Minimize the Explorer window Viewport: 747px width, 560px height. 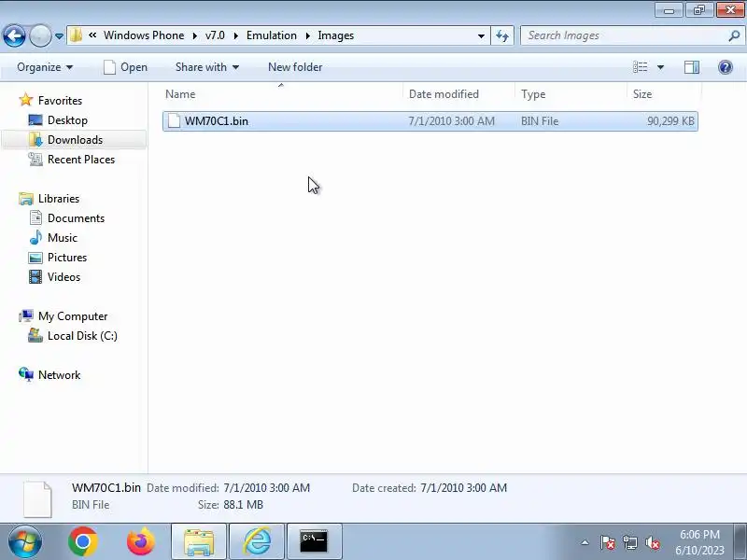[x=669, y=9]
